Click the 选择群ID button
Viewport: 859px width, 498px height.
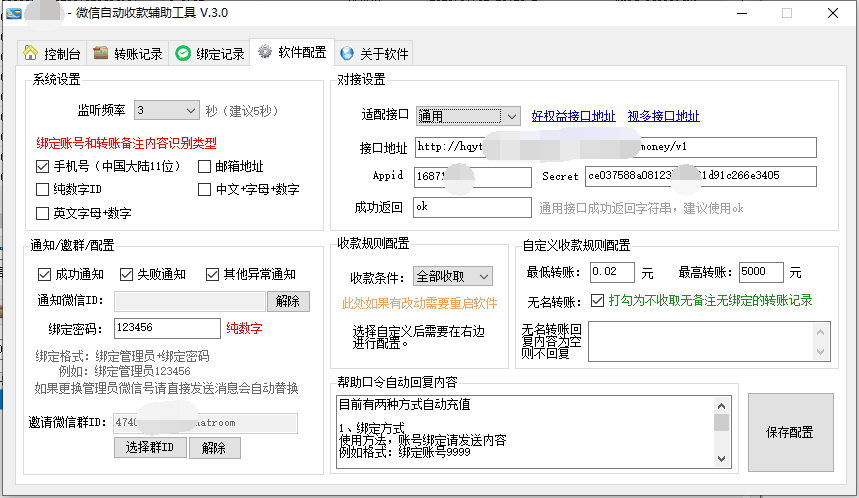150,448
